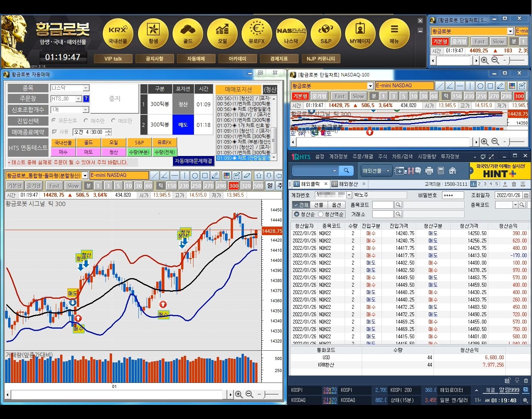Click 비밀번호 password input field
This screenshot has width=532, height=419.
(453, 195)
